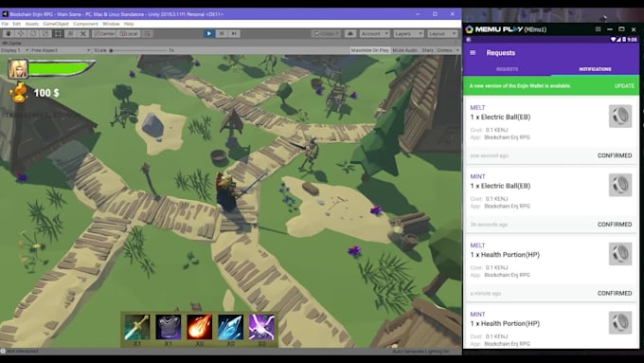Select the Rotate tool in Unity toolbar
Screen dimensions: 644x363
(33, 34)
